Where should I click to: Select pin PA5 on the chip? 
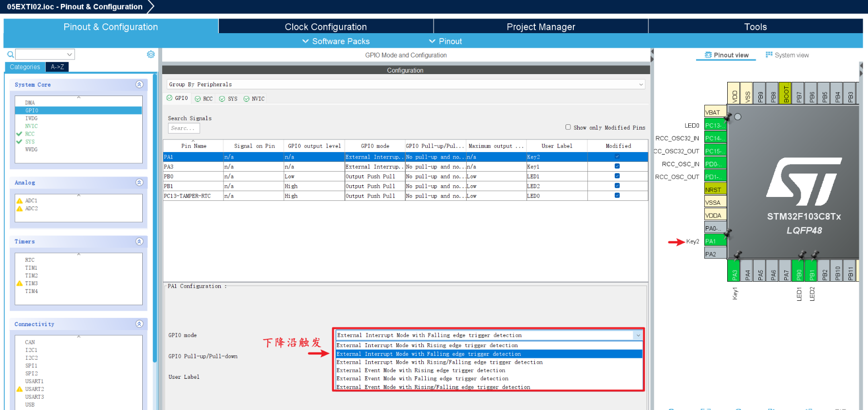pyautogui.click(x=760, y=271)
